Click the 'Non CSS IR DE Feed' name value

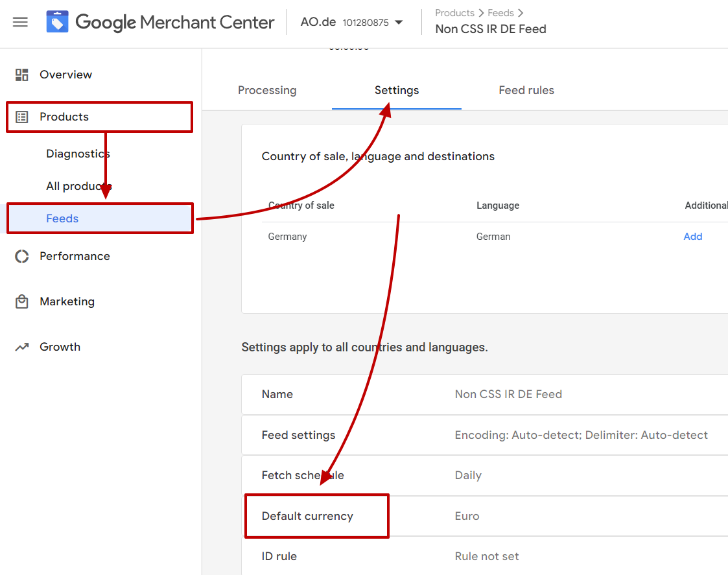click(x=508, y=394)
